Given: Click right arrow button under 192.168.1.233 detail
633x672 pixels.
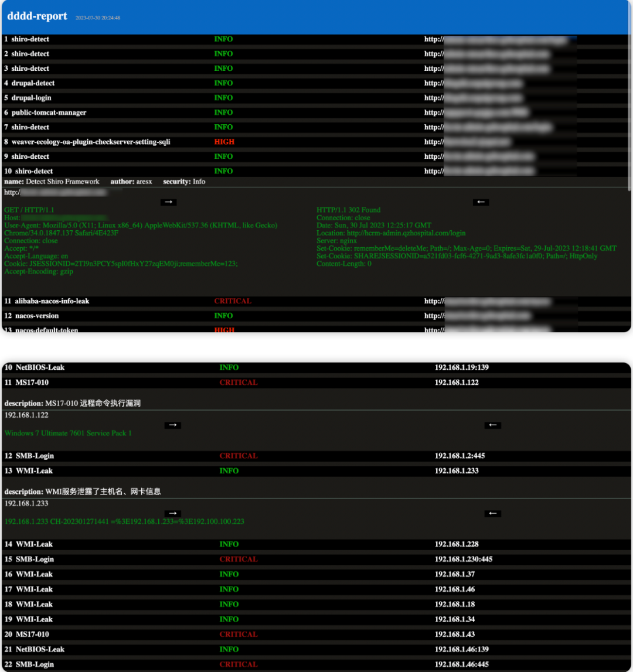Looking at the screenshot, I should click(172, 513).
